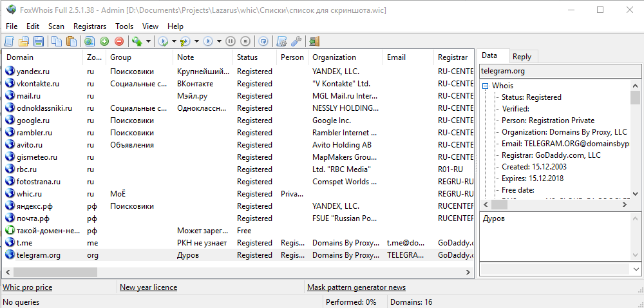Open dropdown beside the play question icon

pyautogui.click(x=196, y=41)
